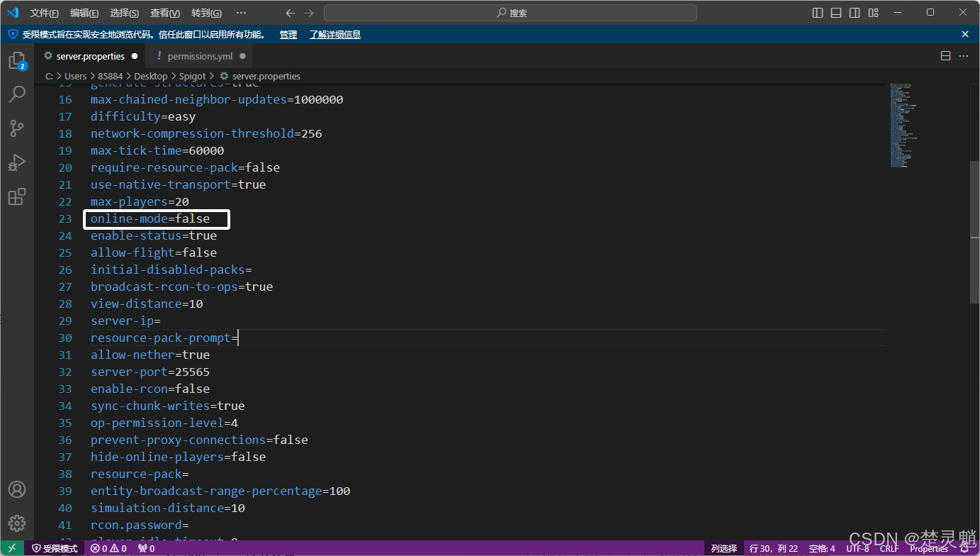This screenshot has width=980, height=556.
Task: Open the 转到 menu
Action: (x=206, y=13)
